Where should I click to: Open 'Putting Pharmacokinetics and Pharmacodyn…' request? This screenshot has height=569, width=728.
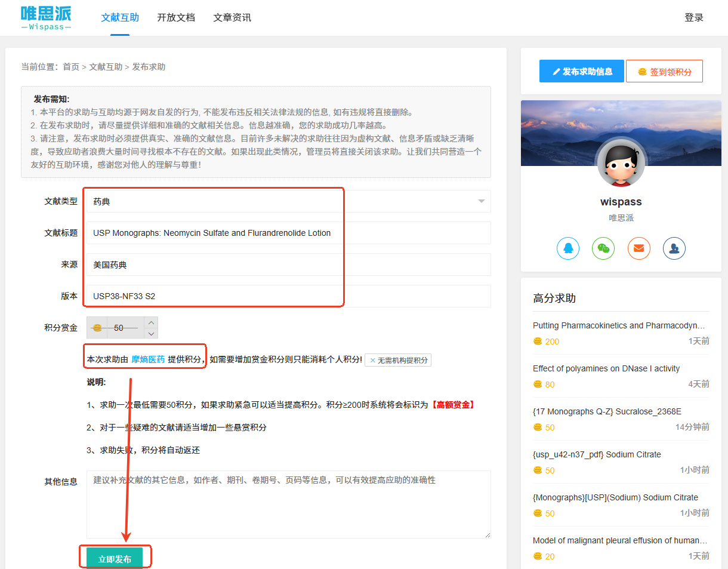tap(619, 325)
